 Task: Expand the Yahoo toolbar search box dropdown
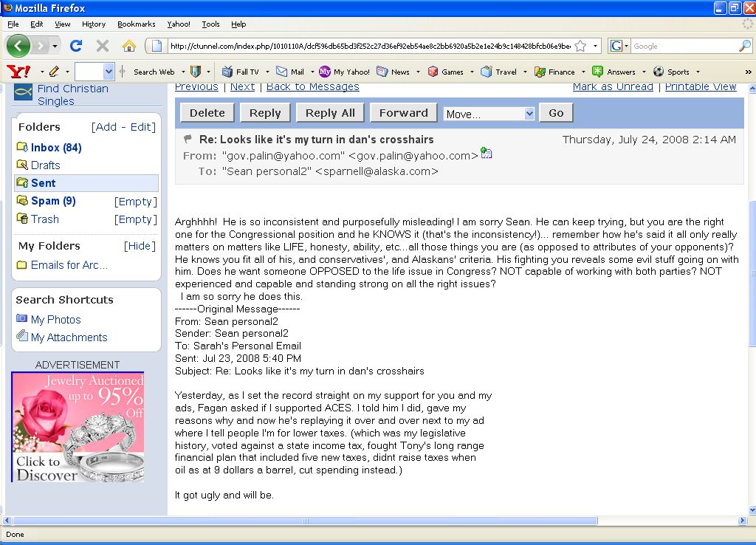click(x=109, y=72)
